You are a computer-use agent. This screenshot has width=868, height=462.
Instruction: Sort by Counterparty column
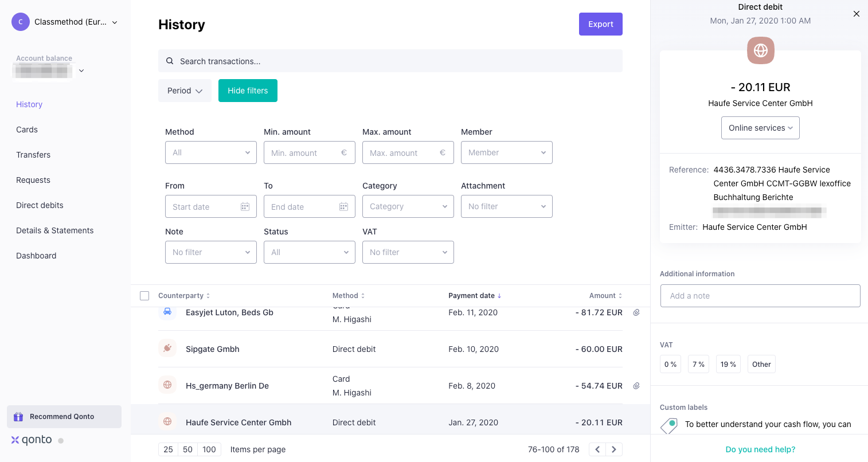pyautogui.click(x=184, y=296)
